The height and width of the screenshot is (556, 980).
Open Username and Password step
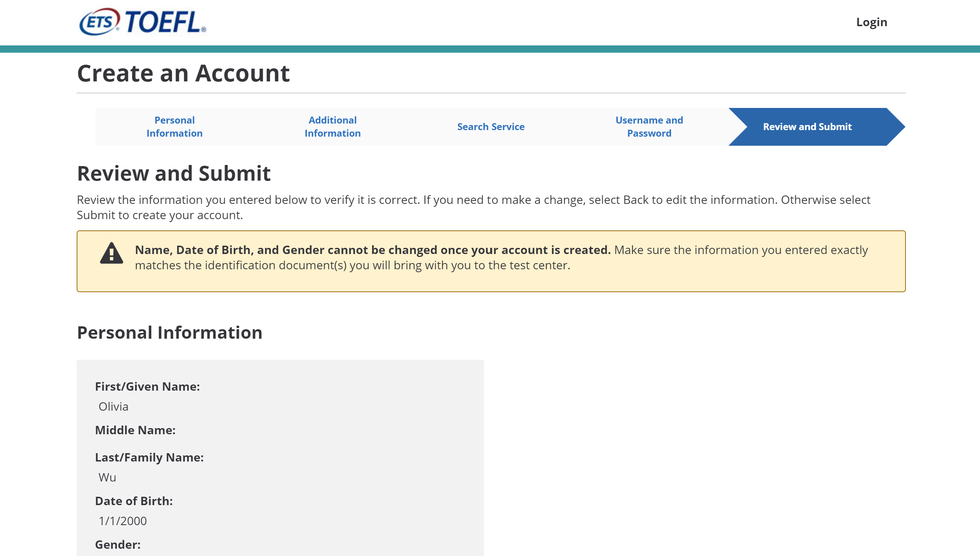(x=649, y=126)
